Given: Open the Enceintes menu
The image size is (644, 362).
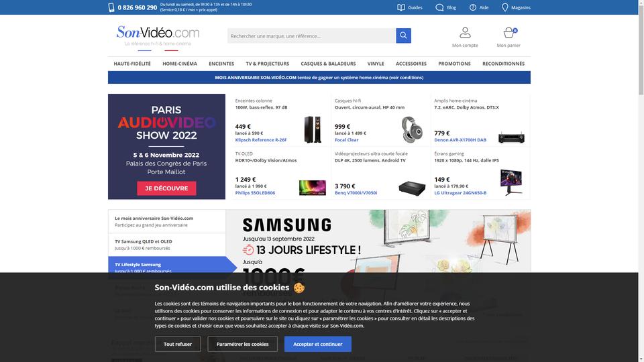Looking at the screenshot, I should coord(221,64).
